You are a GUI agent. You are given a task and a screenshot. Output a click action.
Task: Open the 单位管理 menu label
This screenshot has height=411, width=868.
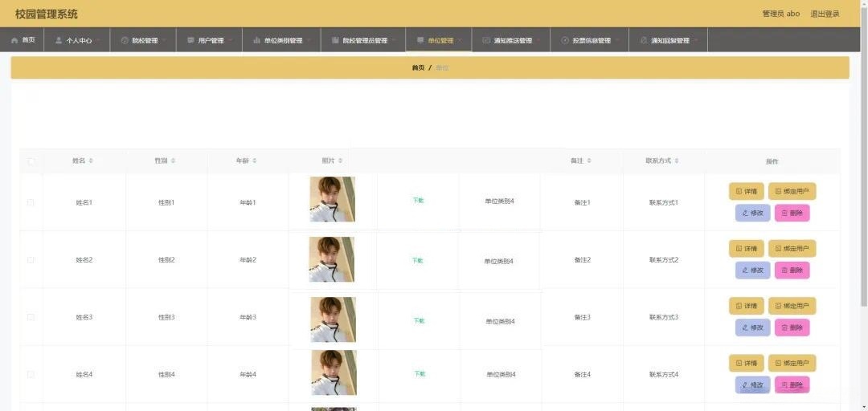(x=440, y=40)
